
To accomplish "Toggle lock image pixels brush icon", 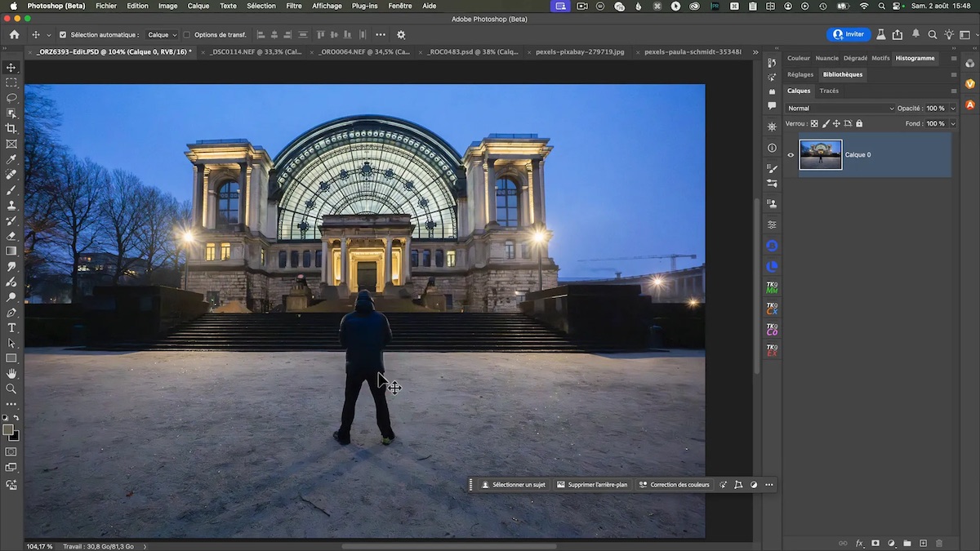I will (826, 123).
